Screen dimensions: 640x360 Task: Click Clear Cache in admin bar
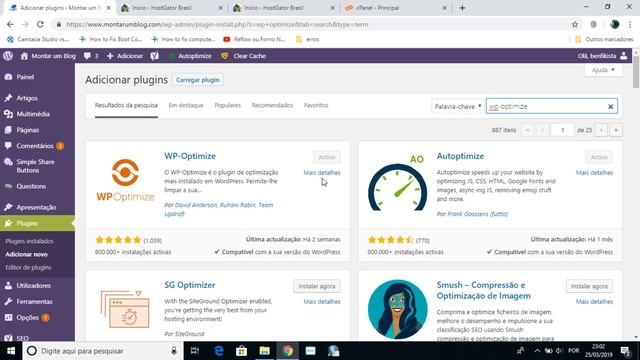[243, 56]
